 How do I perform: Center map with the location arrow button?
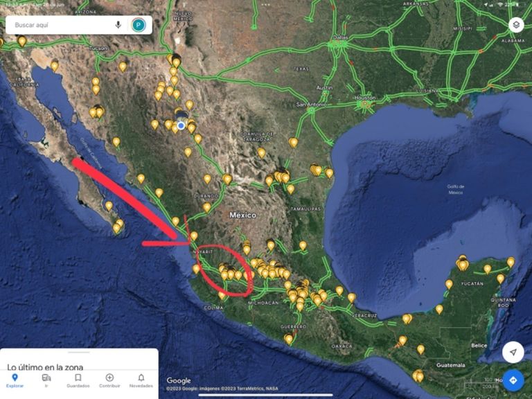[513, 352]
